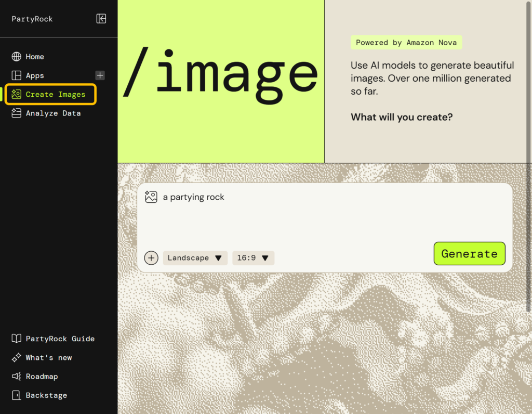This screenshot has width=532, height=414.
Task: Click the image icon beside the prompt text
Action: click(x=151, y=197)
